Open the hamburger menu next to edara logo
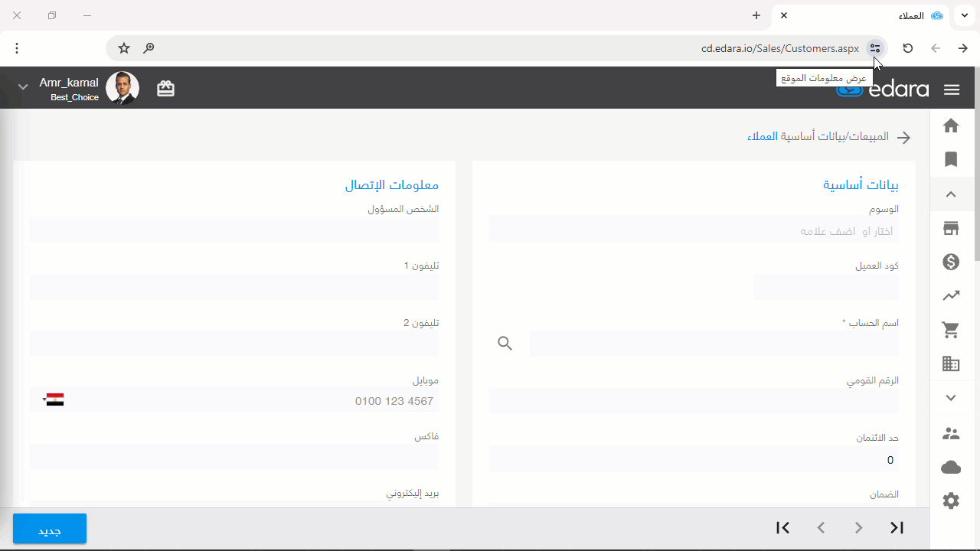 pos(952,90)
